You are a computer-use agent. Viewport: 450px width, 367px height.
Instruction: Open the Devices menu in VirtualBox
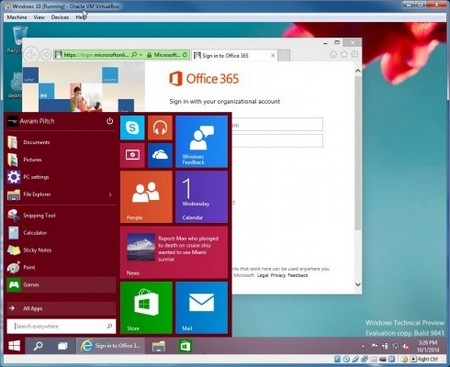coord(60,17)
